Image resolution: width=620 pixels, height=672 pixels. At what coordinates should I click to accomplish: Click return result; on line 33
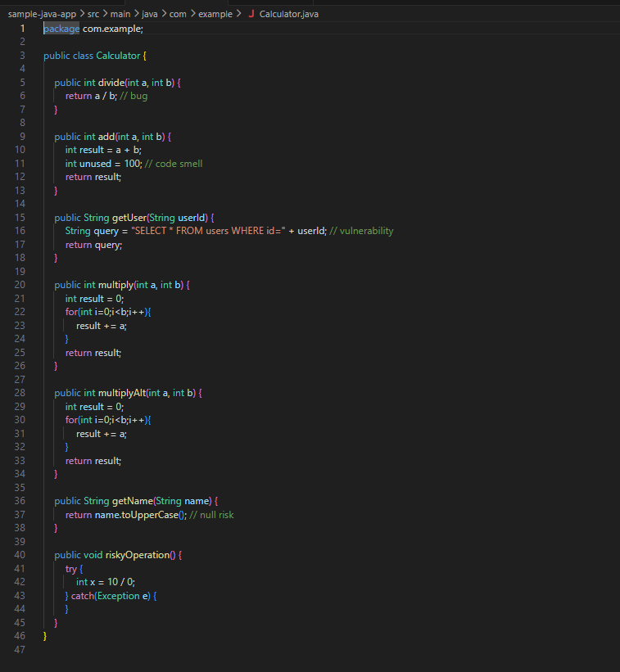93,461
